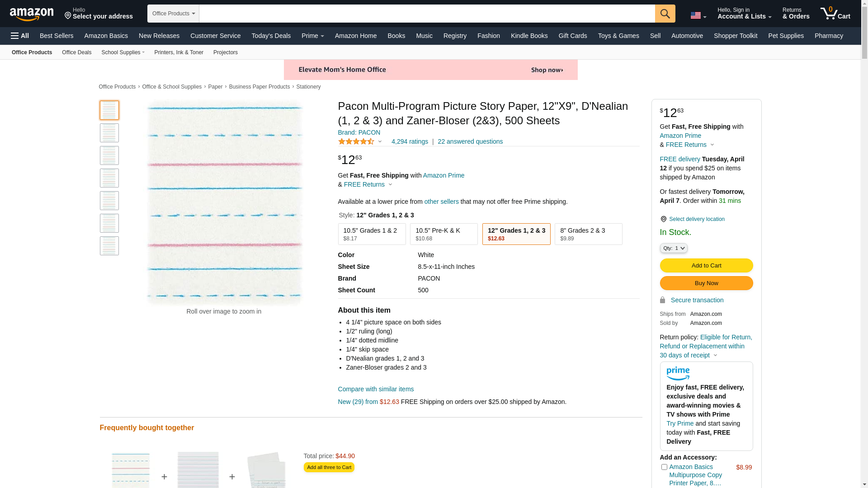Check the Amazon Basics Copy Paper accessory box
Image resolution: width=868 pixels, height=488 pixels.
[664, 467]
